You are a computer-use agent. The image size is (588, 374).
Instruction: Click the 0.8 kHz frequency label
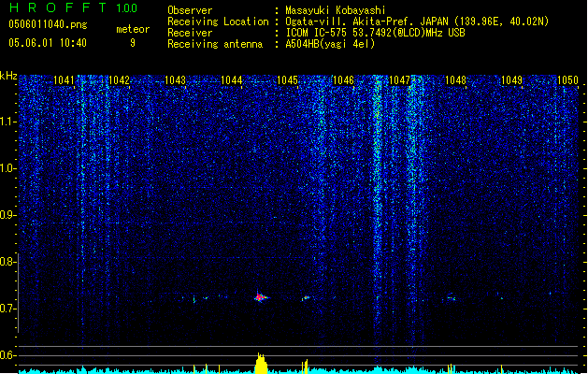(x=7, y=262)
